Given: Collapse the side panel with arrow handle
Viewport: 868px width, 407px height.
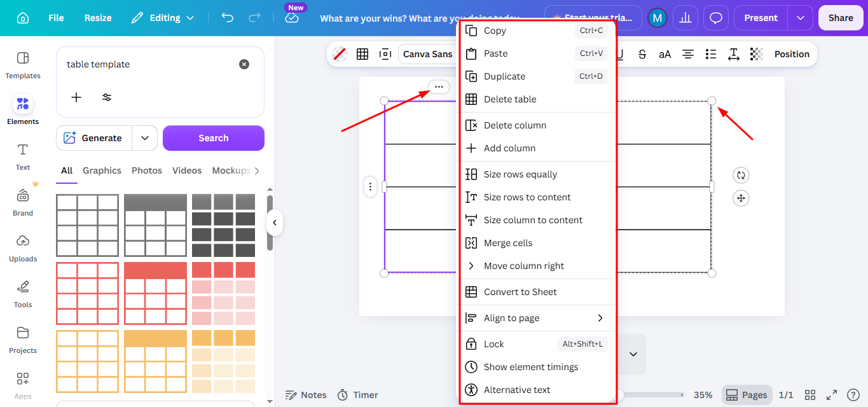Looking at the screenshot, I should (274, 223).
